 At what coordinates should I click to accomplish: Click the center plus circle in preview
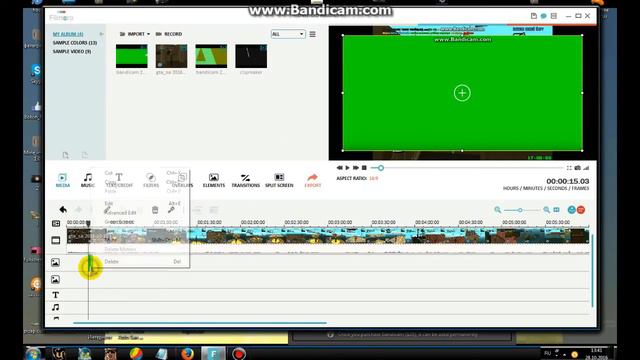(462, 93)
